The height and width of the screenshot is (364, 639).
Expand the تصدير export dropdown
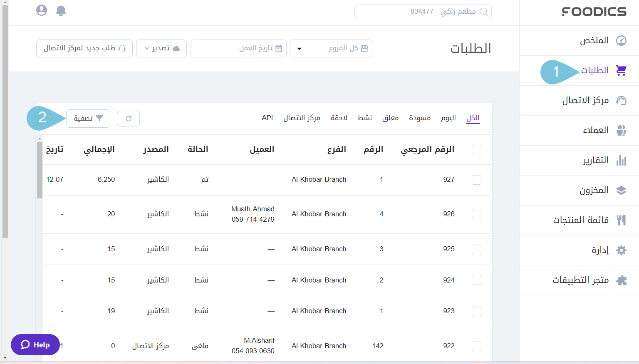tap(161, 48)
